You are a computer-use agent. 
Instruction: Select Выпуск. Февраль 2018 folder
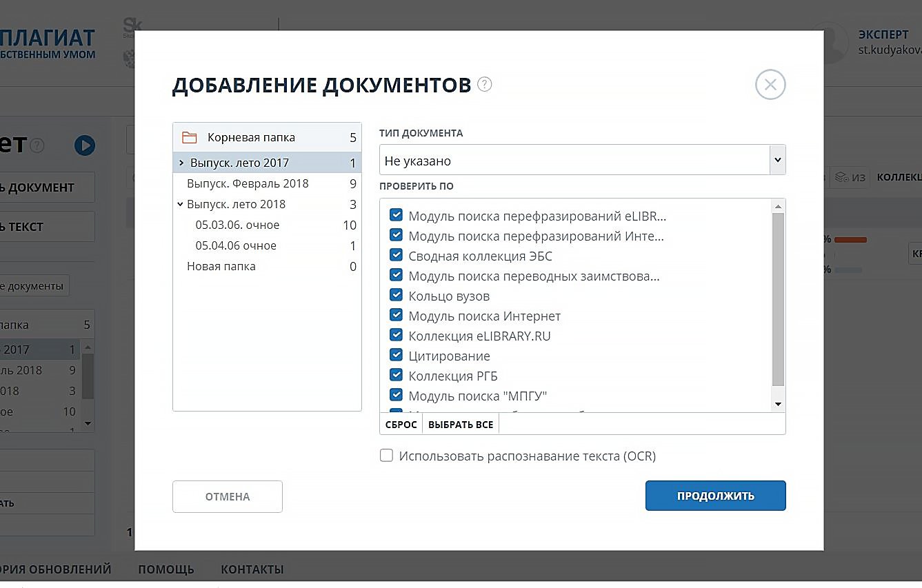pos(267,183)
